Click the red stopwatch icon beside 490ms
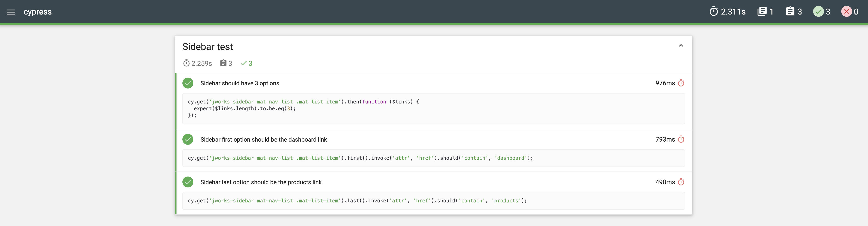Screen dimensions: 868x226 [x=681, y=182]
